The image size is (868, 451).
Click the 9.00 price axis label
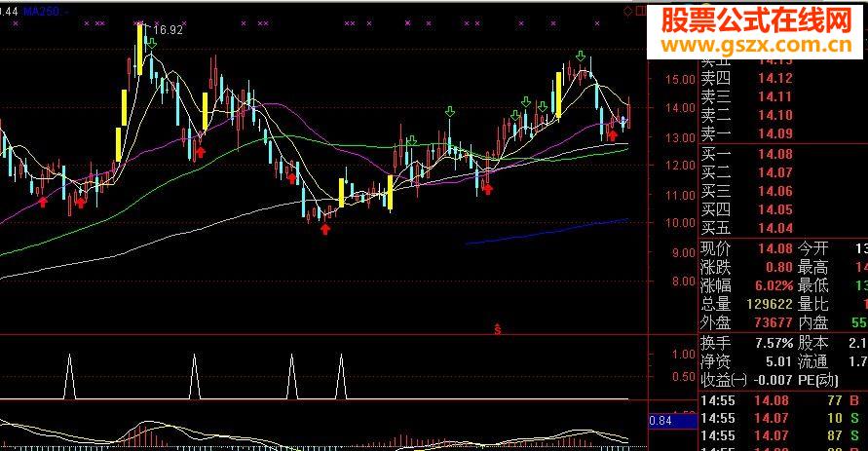pos(683,252)
